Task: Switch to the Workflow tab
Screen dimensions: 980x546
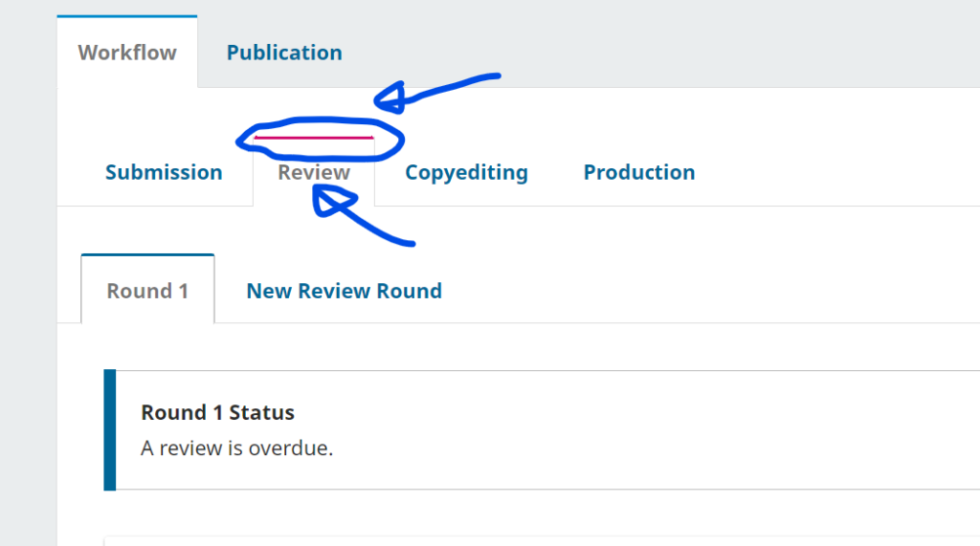Action: [x=127, y=53]
